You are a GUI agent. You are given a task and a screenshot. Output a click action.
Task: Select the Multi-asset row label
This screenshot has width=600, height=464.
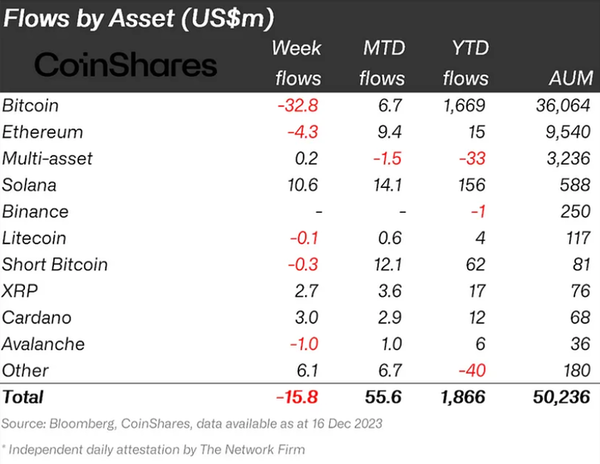47,158
